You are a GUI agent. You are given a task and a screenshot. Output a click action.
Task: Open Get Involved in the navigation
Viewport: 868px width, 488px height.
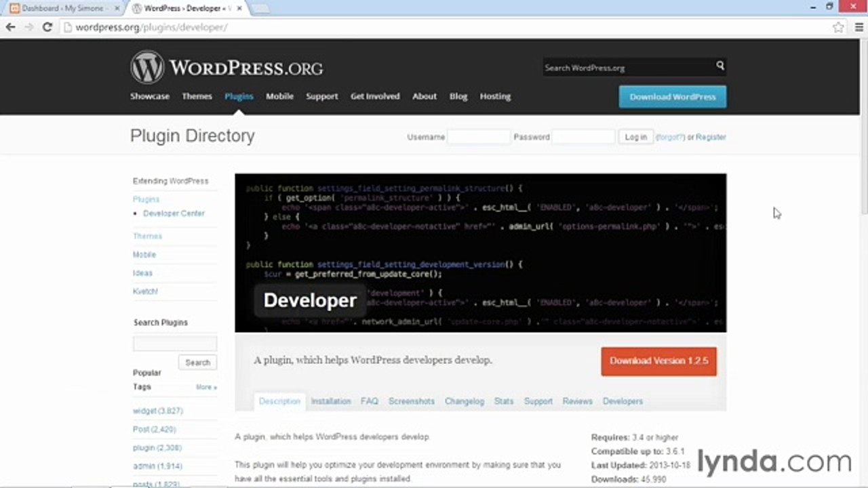pos(375,96)
